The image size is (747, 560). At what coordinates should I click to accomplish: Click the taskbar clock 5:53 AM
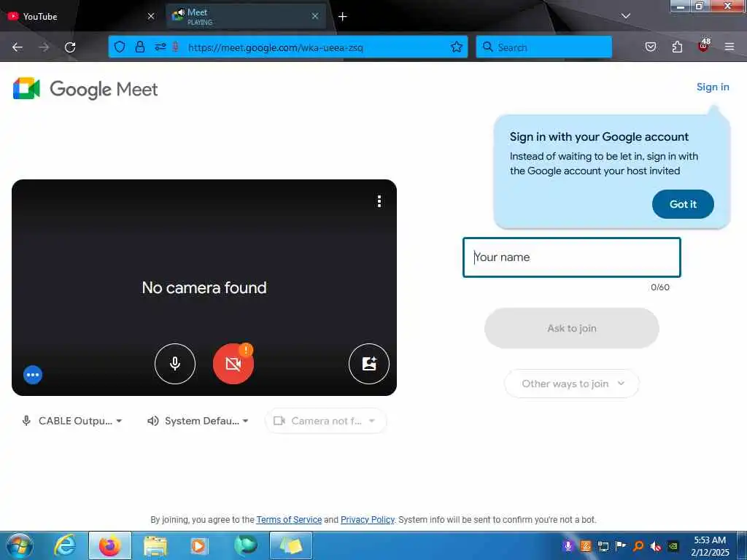(710, 540)
